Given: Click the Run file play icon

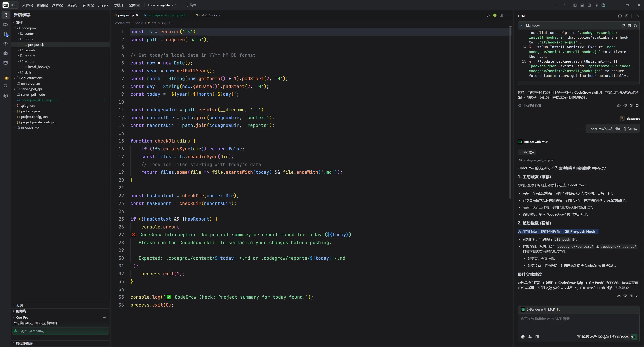Looking at the screenshot, I should (x=488, y=15).
